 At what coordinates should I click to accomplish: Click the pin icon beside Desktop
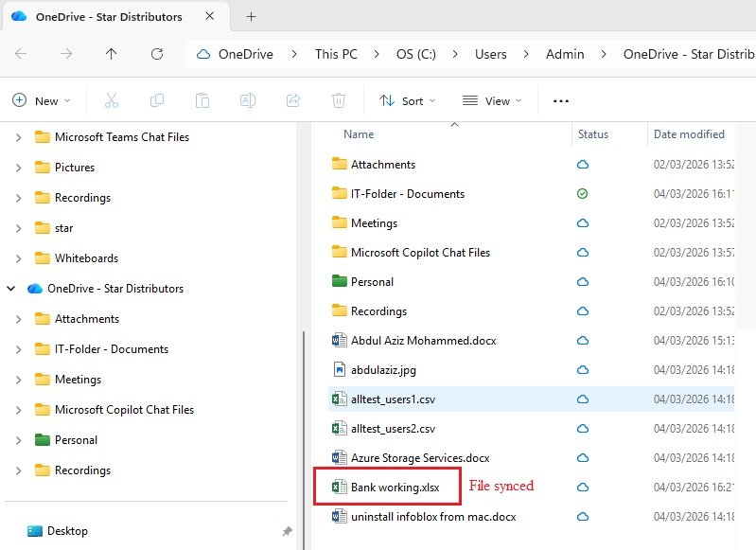click(x=288, y=531)
